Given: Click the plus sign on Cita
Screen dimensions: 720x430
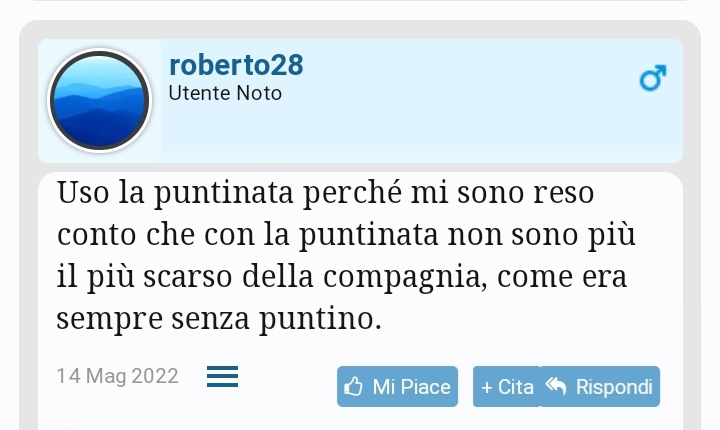Looking at the screenshot, I should (x=487, y=387).
